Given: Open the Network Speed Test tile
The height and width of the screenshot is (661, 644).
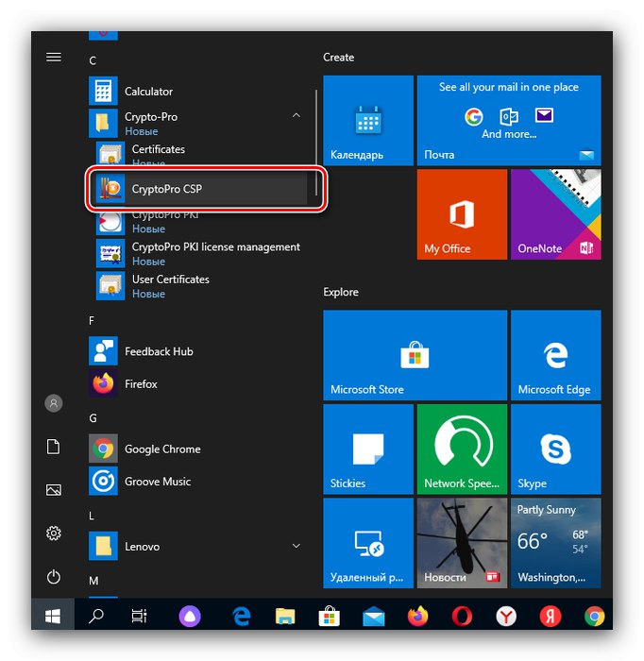Looking at the screenshot, I should (x=462, y=449).
